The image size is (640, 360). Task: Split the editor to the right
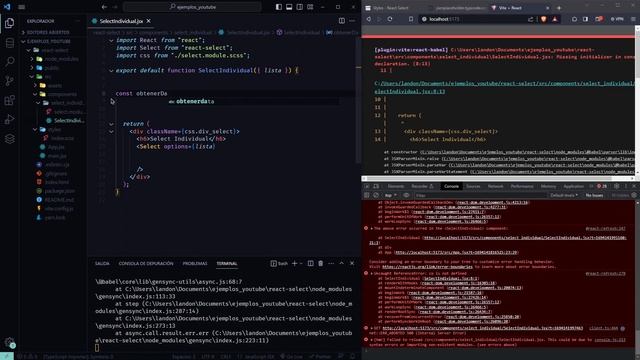tap(342, 21)
